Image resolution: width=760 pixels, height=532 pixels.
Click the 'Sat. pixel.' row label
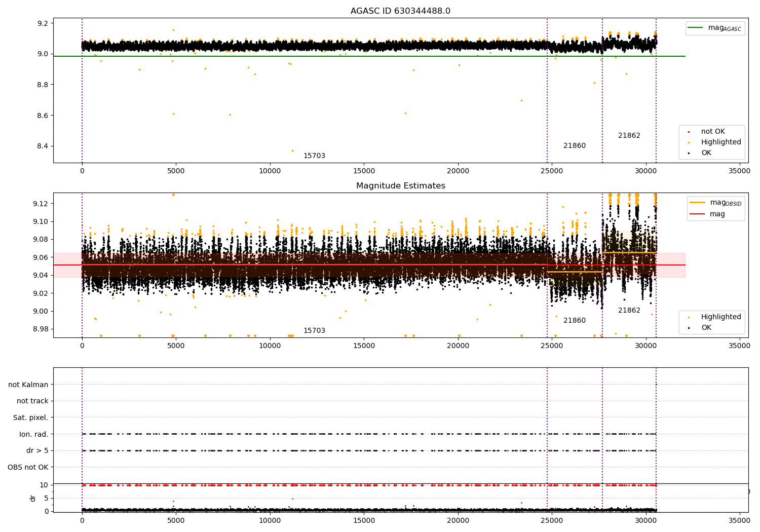coord(31,417)
